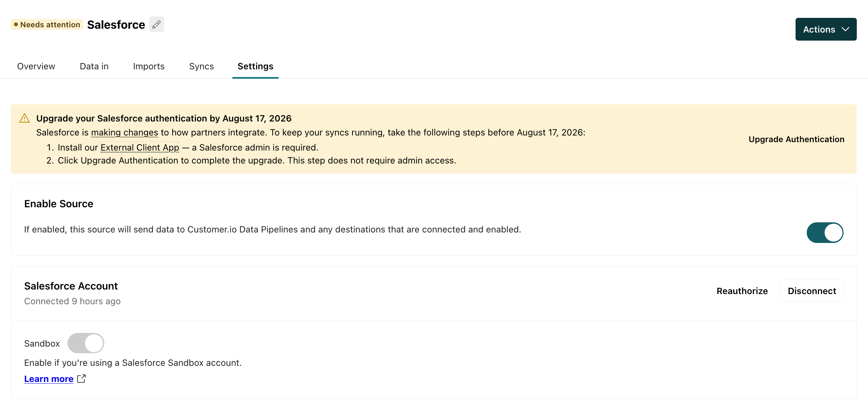
Task: Go to the Imports tab
Action: pos(149,66)
